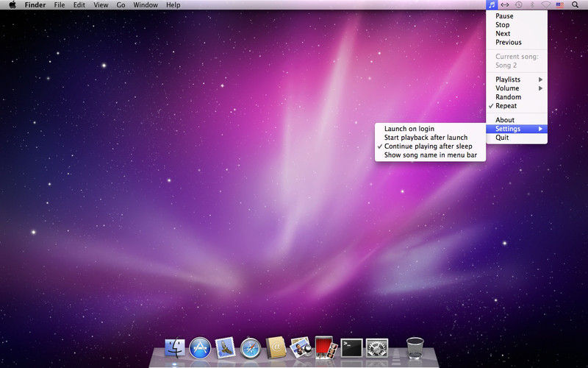The image size is (588, 368).
Task: Open Terminal from the Dock
Action: [351, 348]
